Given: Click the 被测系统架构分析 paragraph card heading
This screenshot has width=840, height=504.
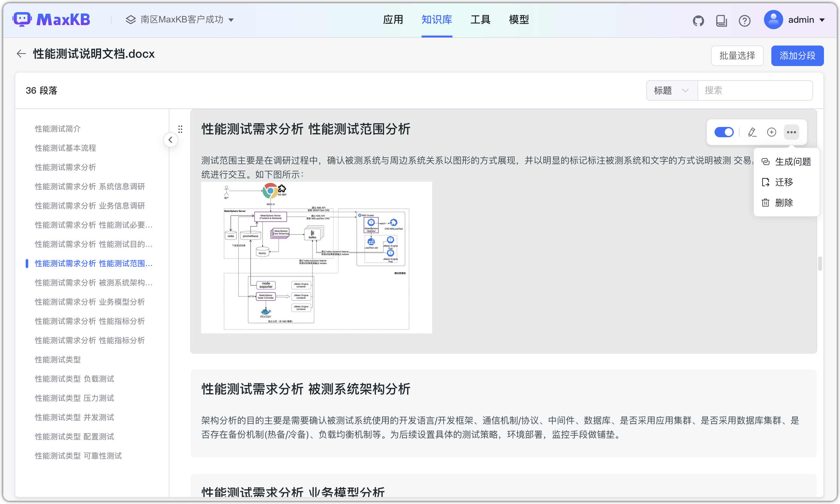Looking at the screenshot, I should [x=306, y=389].
